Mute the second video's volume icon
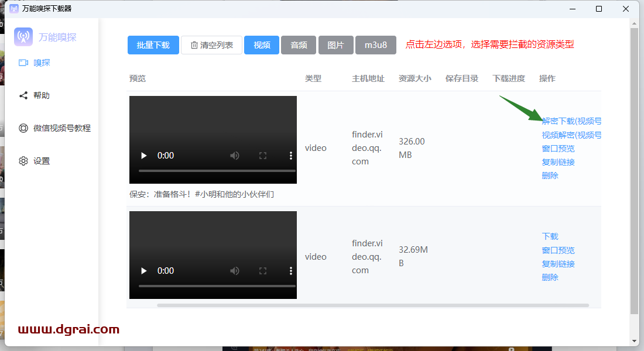644x351 pixels. pos(235,271)
